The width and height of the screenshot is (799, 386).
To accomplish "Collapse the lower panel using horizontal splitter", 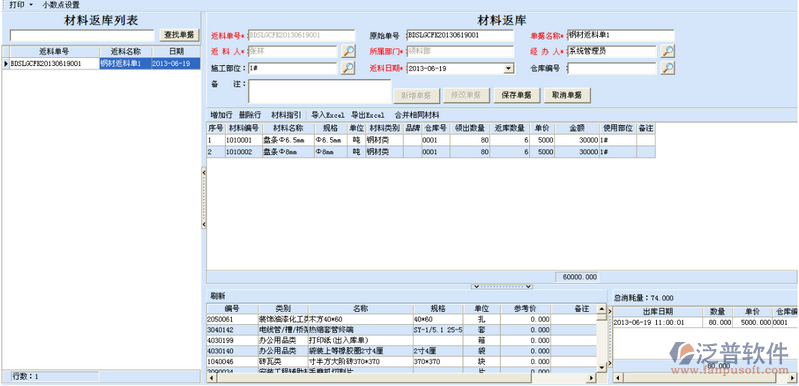I will (502, 287).
